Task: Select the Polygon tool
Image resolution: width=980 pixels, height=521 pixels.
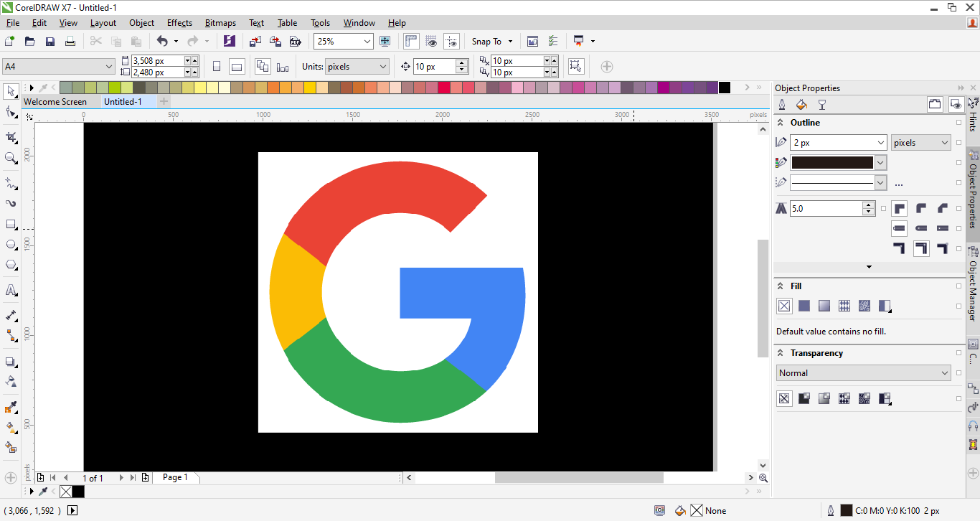Action: tap(11, 265)
